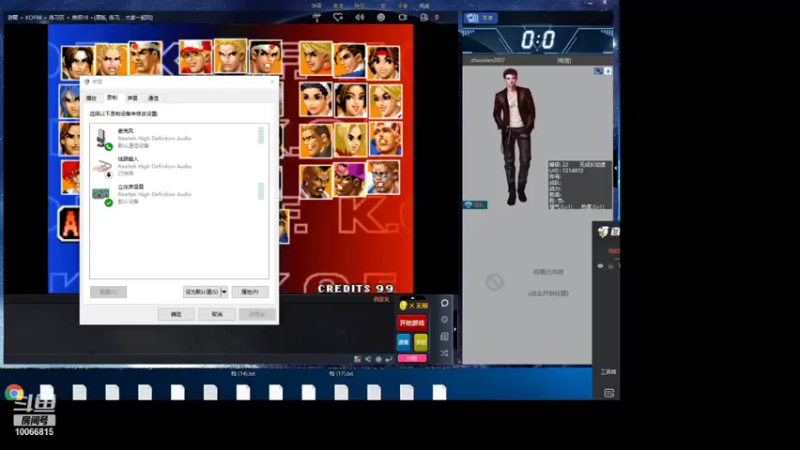Open the desktop file labeled (14).txt
This screenshot has width=800, height=450.
click(x=243, y=374)
